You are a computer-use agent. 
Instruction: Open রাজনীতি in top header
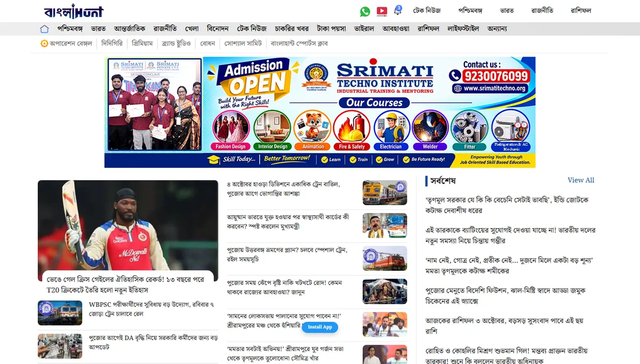click(x=542, y=11)
